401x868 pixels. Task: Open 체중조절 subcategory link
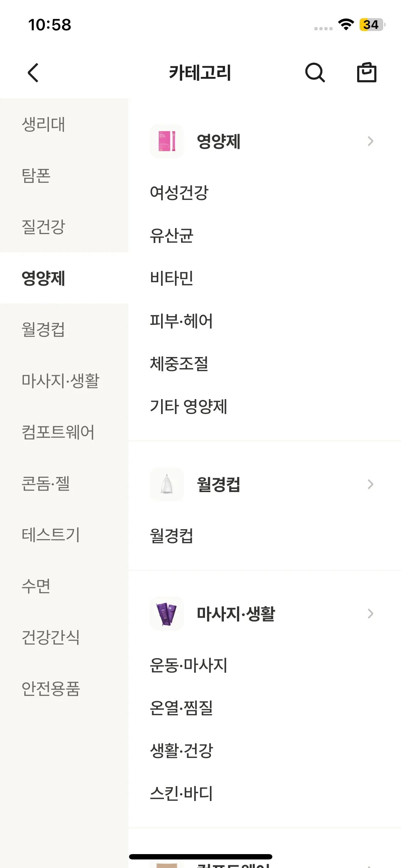point(179,364)
